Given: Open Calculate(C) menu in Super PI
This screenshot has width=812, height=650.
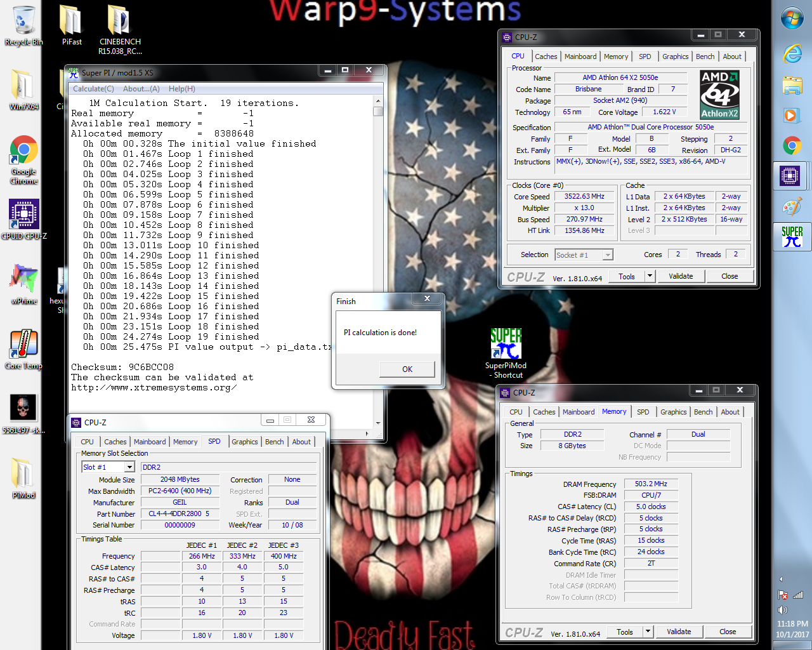Looking at the screenshot, I should point(93,89).
